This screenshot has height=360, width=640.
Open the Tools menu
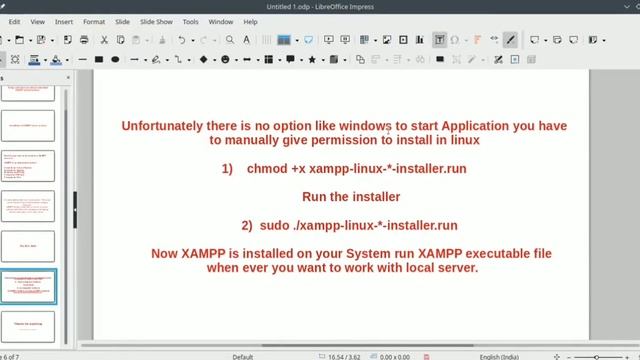click(190, 22)
